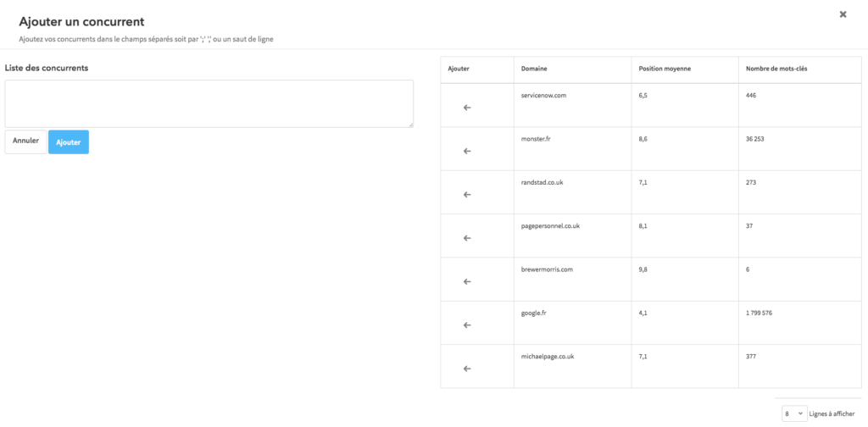
Task: Add monster.fr using its arrow icon
Action: click(x=467, y=151)
